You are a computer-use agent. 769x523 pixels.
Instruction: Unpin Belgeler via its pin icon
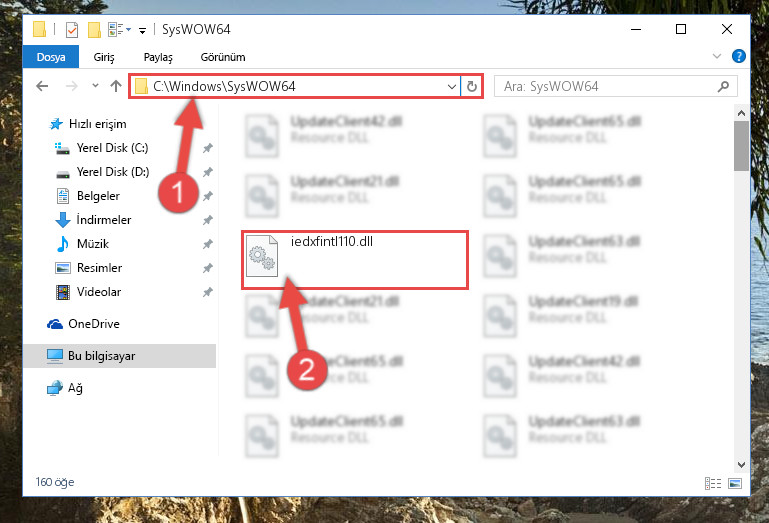[x=208, y=196]
